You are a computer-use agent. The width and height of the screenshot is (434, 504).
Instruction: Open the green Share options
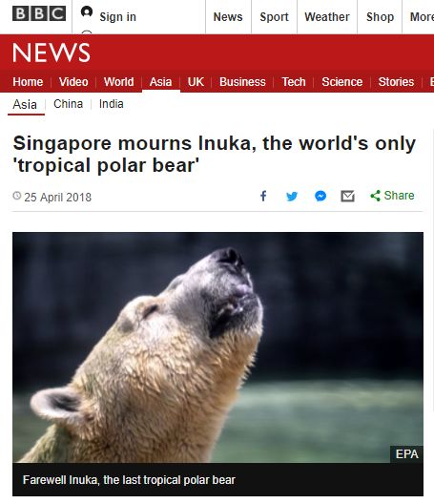point(392,196)
